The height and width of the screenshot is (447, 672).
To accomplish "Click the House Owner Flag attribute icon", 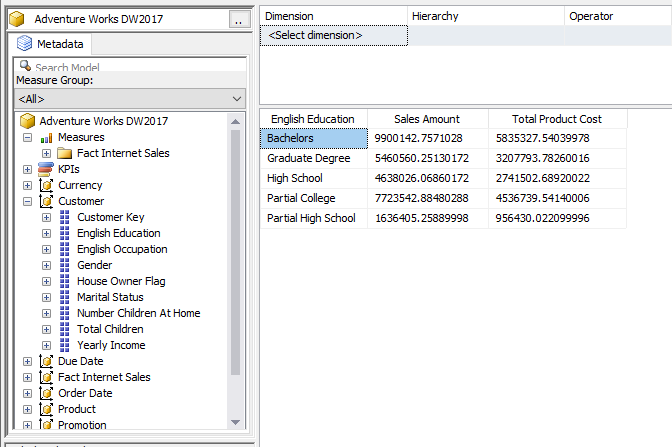I will [64, 281].
